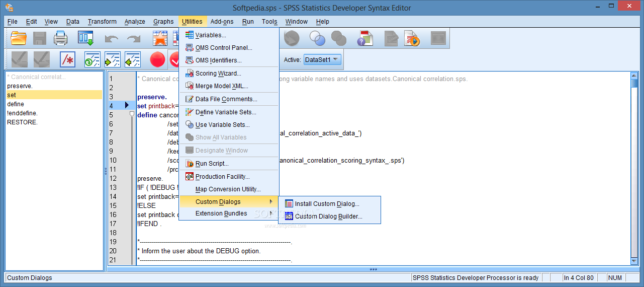
Task: Click Run Script... in the Utilities menu
Action: [229, 163]
